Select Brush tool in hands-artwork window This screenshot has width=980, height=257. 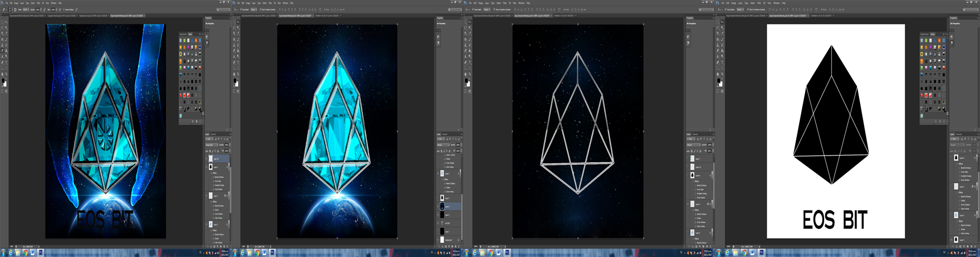point(7,39)
